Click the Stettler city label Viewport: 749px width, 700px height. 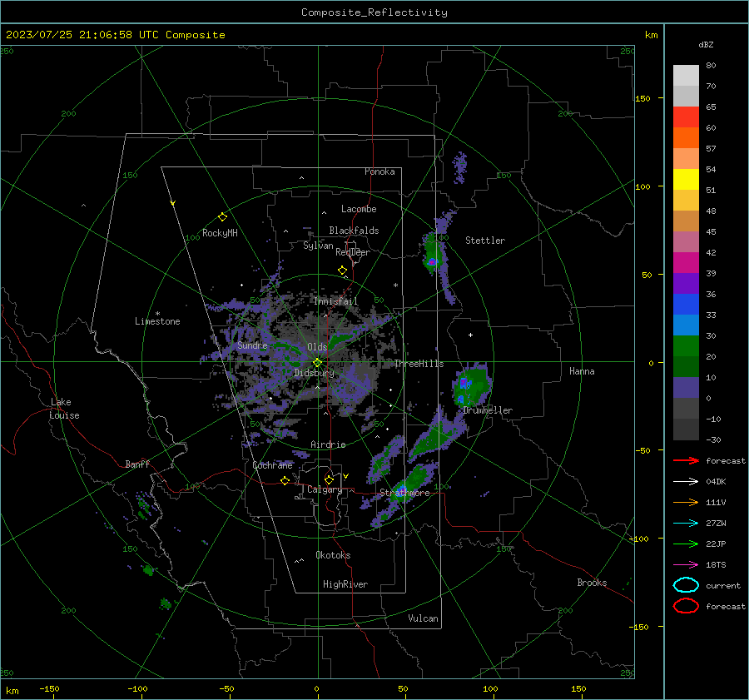coord(485,241)
